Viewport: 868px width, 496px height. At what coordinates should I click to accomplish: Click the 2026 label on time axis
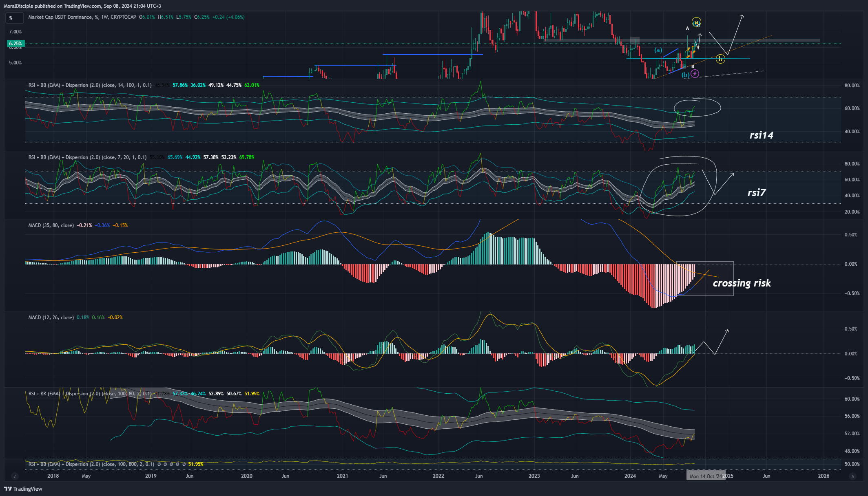pyautogui.click(x=824, y=476)
